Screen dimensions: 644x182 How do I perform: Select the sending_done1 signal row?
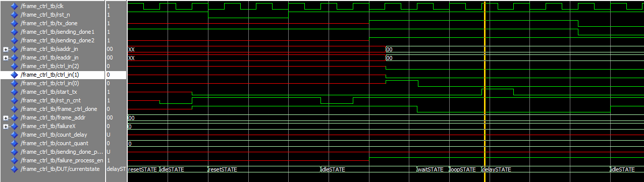[58, 32]
